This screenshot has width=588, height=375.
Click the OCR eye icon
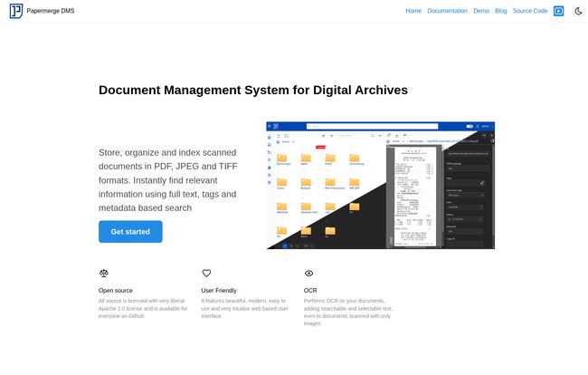tap(308, 273)
